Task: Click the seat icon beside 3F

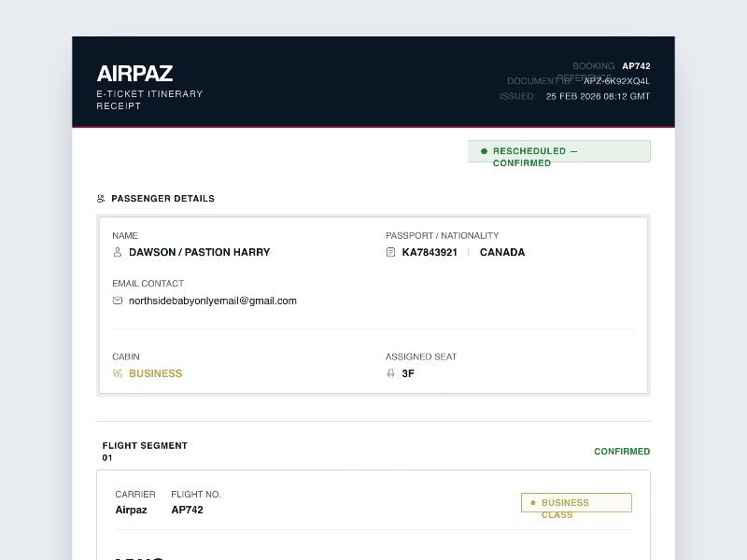Action: coord(391,373)
